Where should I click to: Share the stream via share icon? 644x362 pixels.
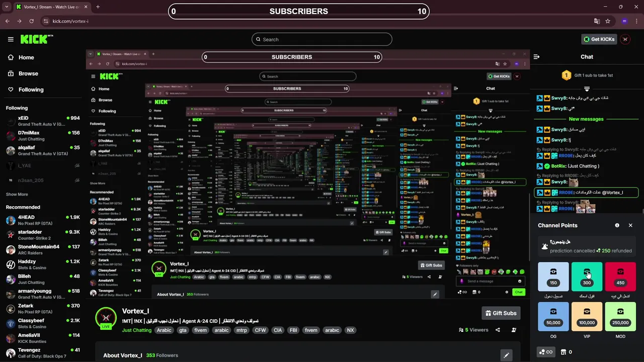(x=498, y=330)
